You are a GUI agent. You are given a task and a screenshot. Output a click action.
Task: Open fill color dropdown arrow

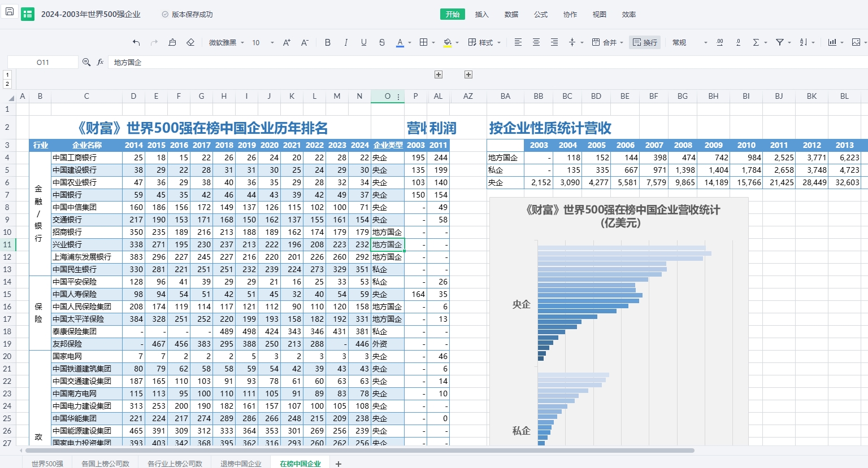[x=457, y=42]
